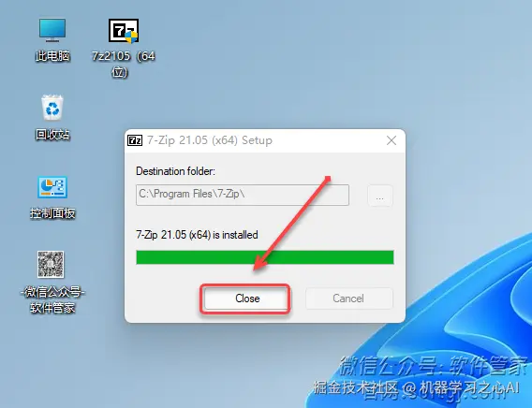Select the 回收站 recycle bin icon
The width and height of the screenshot is (532, 408).
pos(52,108)
